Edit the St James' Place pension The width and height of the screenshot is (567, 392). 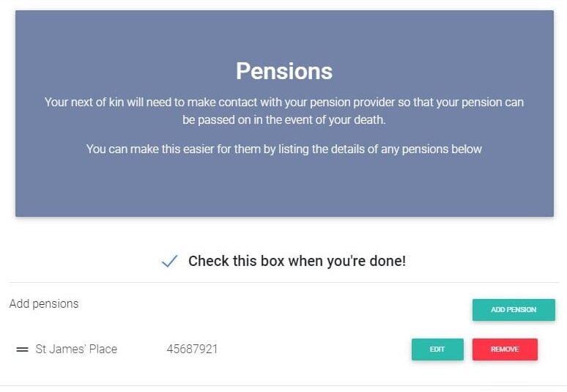tap(437, 350)
